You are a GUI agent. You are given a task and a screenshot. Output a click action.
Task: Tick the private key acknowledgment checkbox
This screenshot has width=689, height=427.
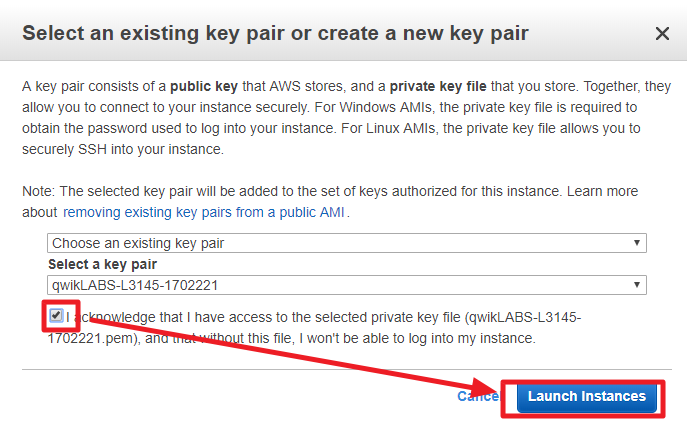pyautogui.click(x=56, y=315)
